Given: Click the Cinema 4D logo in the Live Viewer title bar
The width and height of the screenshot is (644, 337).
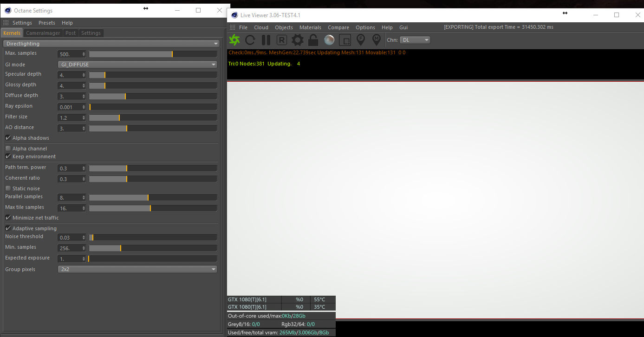Looking at the screenshot, I should [234, 15].
